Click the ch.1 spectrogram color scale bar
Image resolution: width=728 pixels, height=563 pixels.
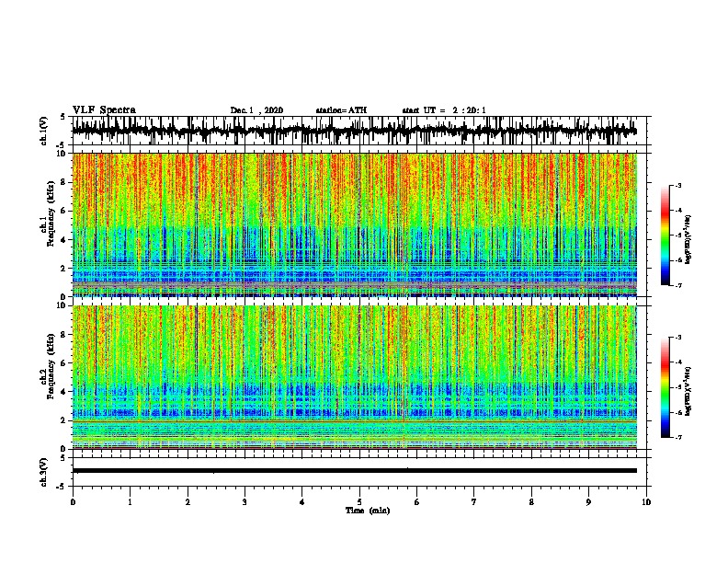point(665,236)
